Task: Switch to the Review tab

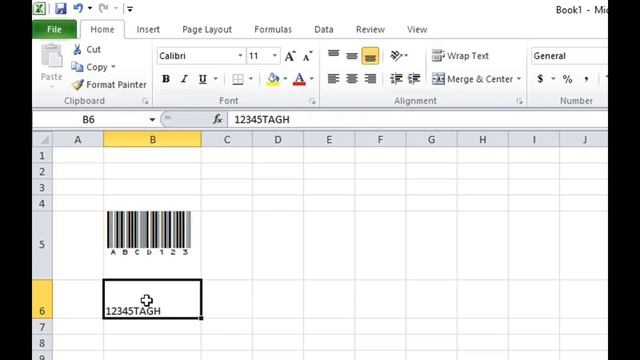Action: click(x=370, y=29)
